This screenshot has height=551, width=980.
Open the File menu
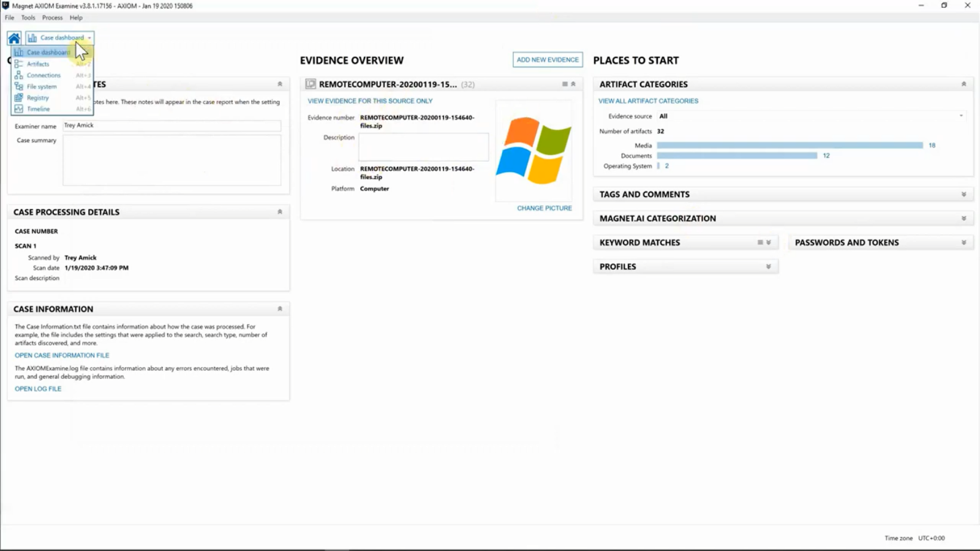tap(9, 18)
